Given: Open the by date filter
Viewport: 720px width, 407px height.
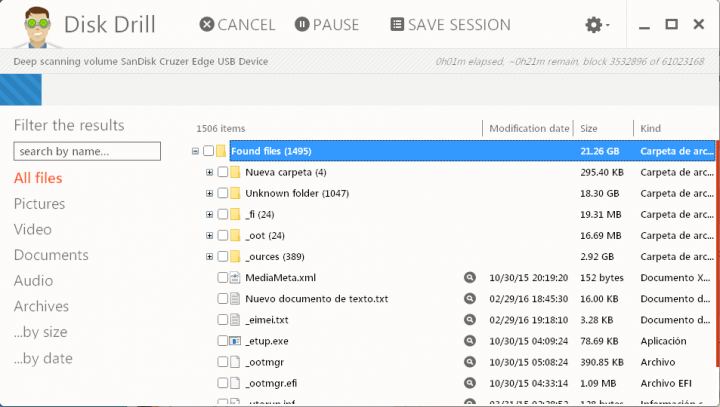Looking at the screenshot, I should click(43, 358).
